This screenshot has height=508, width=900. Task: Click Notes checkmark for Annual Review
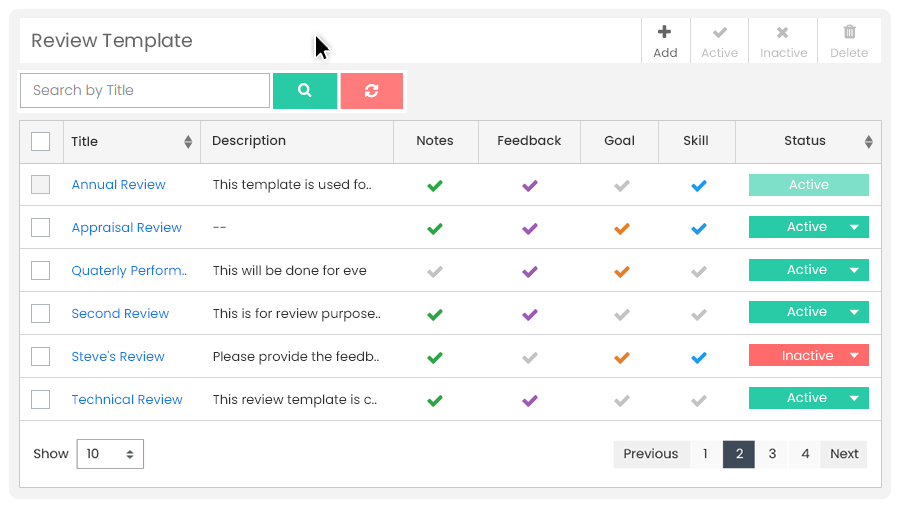pos(435,185)
